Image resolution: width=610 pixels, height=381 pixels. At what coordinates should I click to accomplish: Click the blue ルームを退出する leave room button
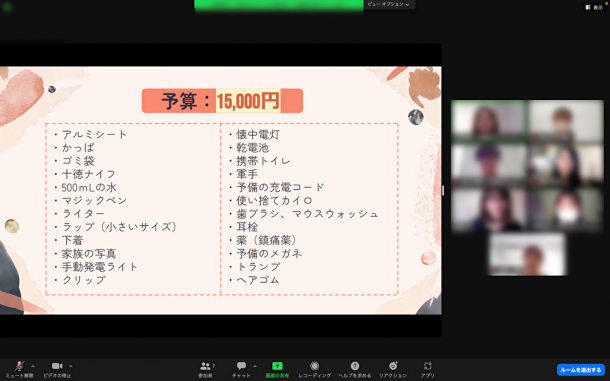(580, 370)
